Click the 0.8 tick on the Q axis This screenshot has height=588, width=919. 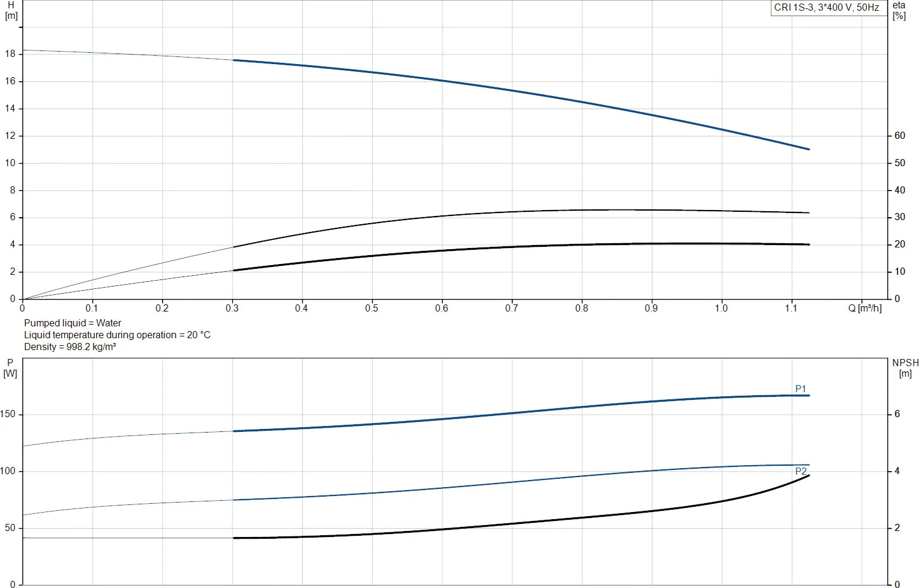click(x=581, y=309)
